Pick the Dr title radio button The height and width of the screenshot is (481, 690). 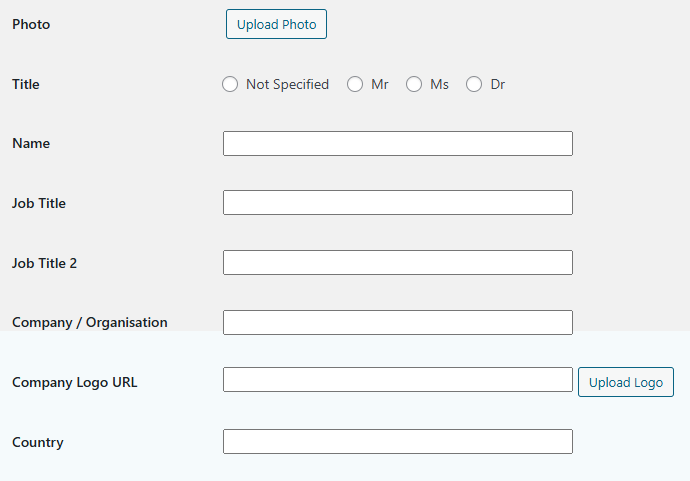(x=474, y=85)
